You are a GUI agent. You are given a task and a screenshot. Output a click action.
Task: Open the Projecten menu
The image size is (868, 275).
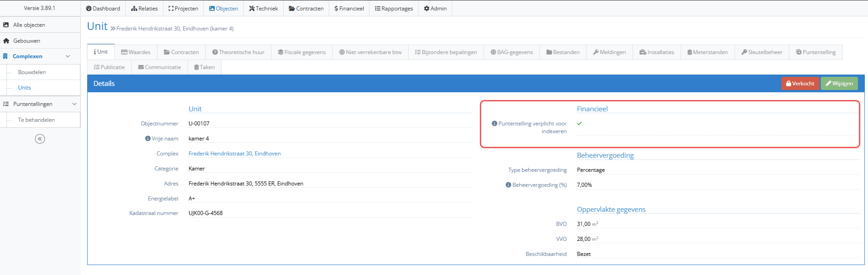click(x=183, y=8)
